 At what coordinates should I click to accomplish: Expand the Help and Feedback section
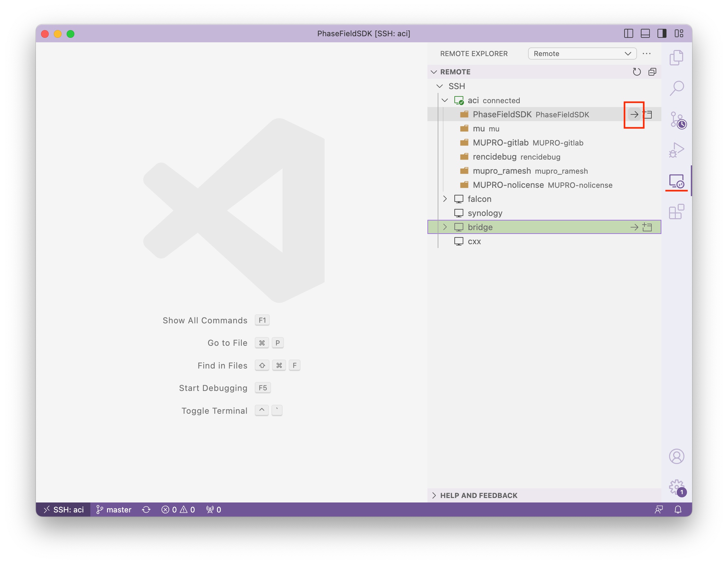[479, 495]
